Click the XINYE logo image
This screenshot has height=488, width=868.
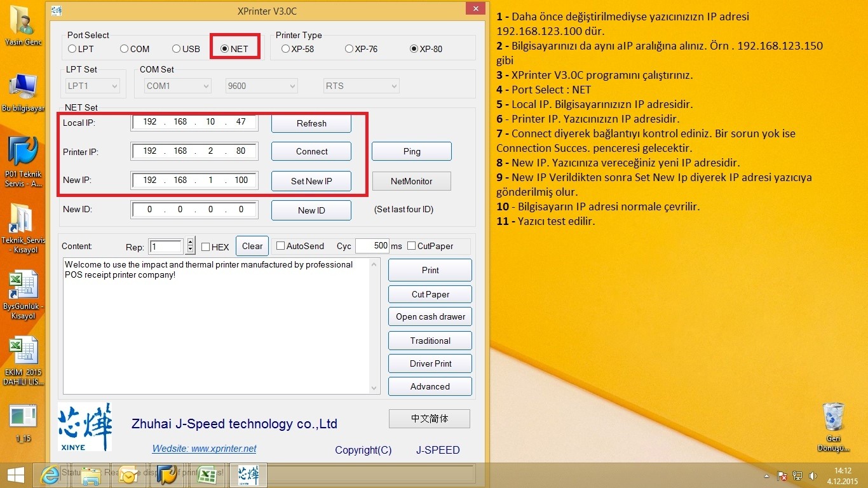[x=85, y=426]
